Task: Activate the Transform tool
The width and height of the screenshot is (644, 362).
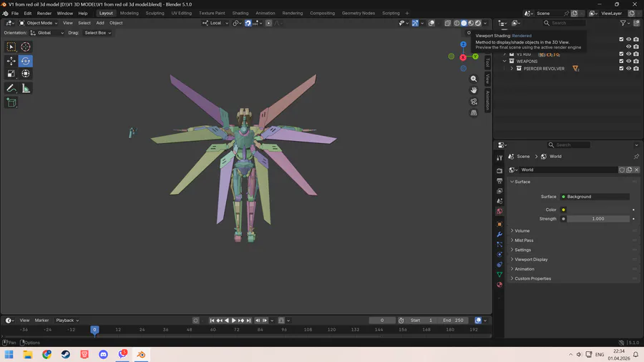Action: [26, 74]
